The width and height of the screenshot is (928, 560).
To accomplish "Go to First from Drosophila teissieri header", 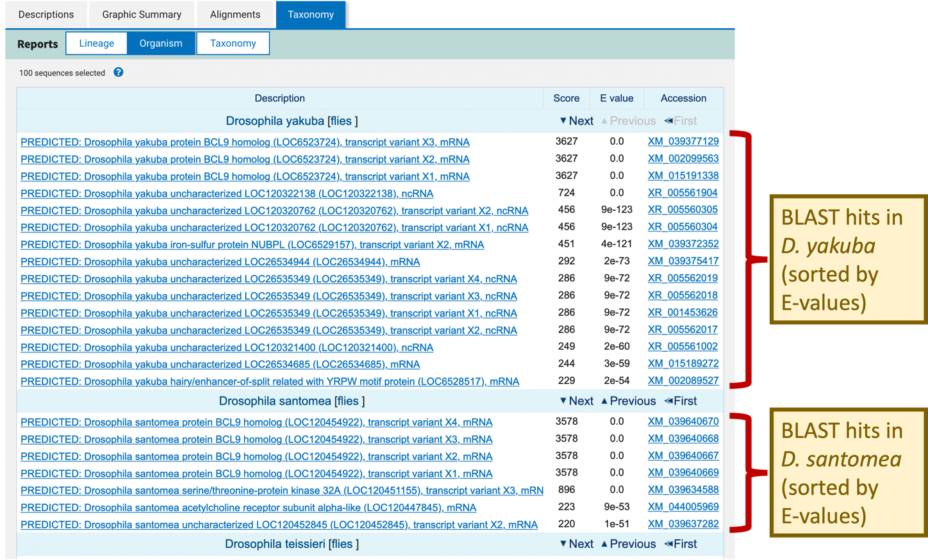I will coord(681,544).
